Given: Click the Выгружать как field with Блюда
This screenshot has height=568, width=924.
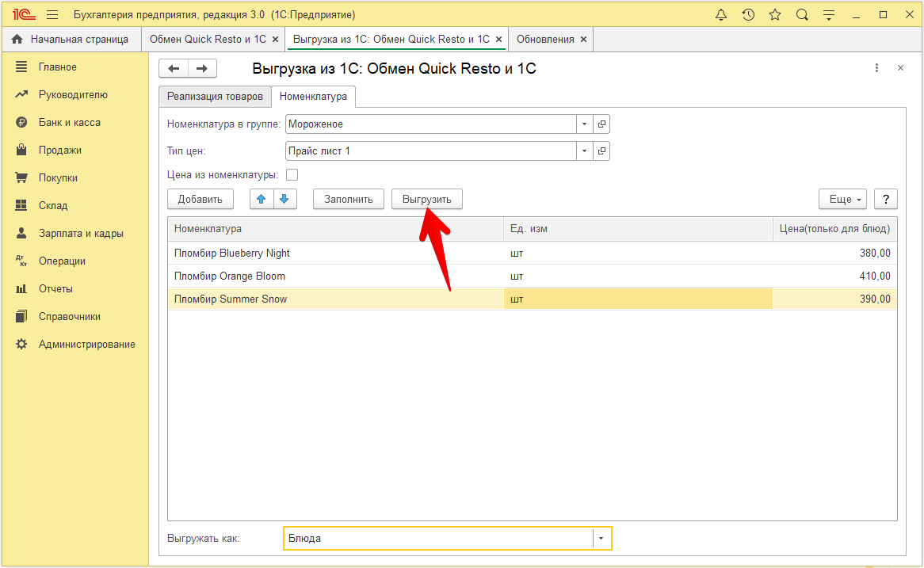Looking at the screenshot, I should [x=438, y=539].
